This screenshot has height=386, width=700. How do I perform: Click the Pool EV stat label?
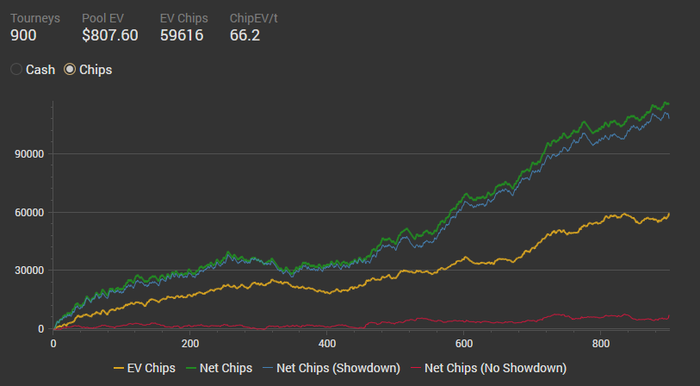(103, 18)
